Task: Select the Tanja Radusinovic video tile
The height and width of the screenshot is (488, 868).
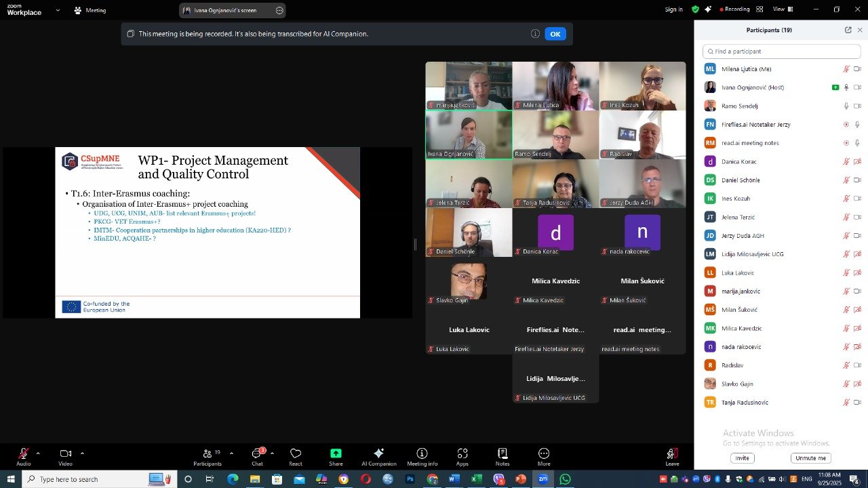Action: pos(555,183)
